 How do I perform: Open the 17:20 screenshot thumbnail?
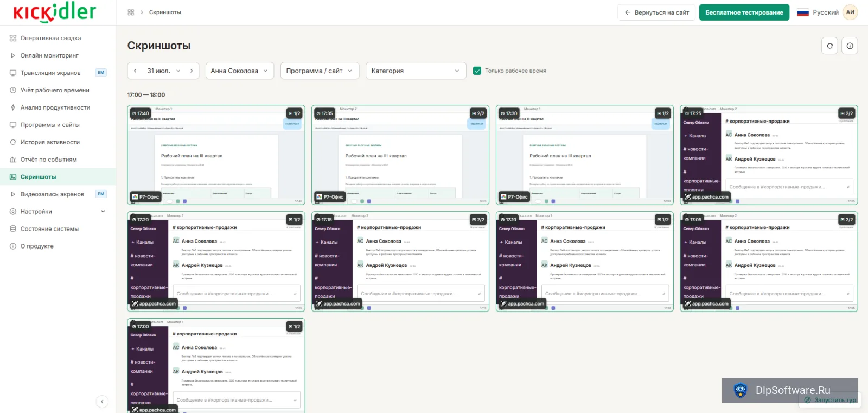pyautogui.click(x=216, y=262)
